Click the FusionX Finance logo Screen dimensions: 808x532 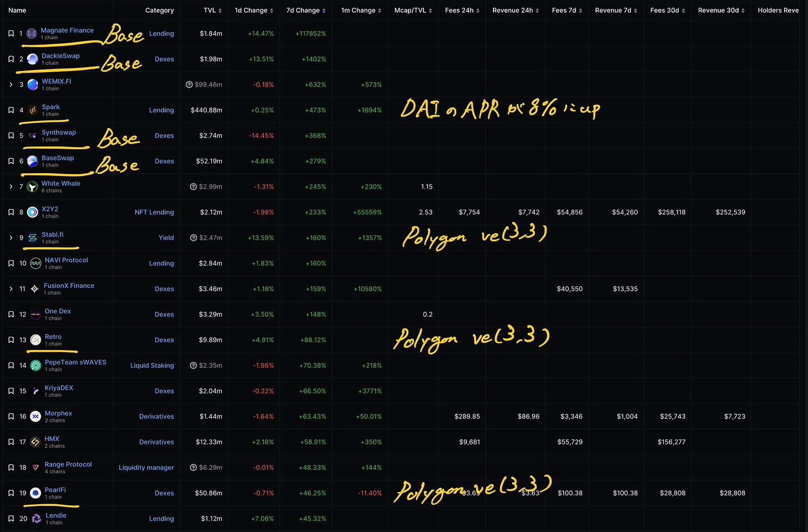[x=34, y=289]
